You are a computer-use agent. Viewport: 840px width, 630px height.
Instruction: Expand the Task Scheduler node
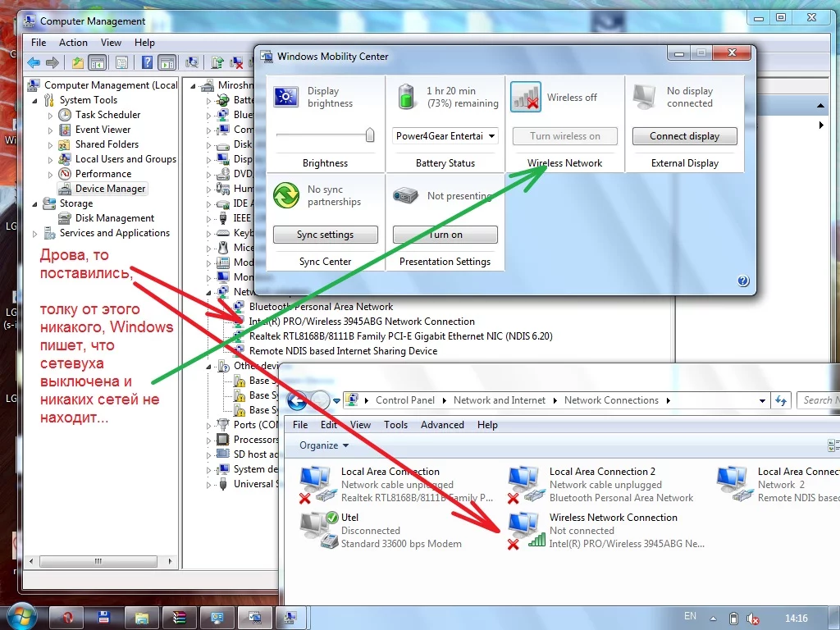click(x=50, y=115)
